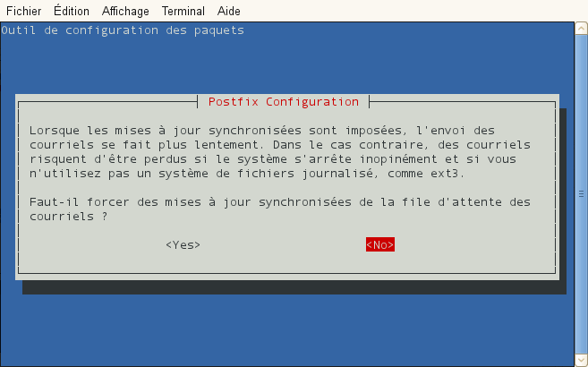Open the Fichier menu
This screenshot has width=588, height=367.
(x=23, y=11)
